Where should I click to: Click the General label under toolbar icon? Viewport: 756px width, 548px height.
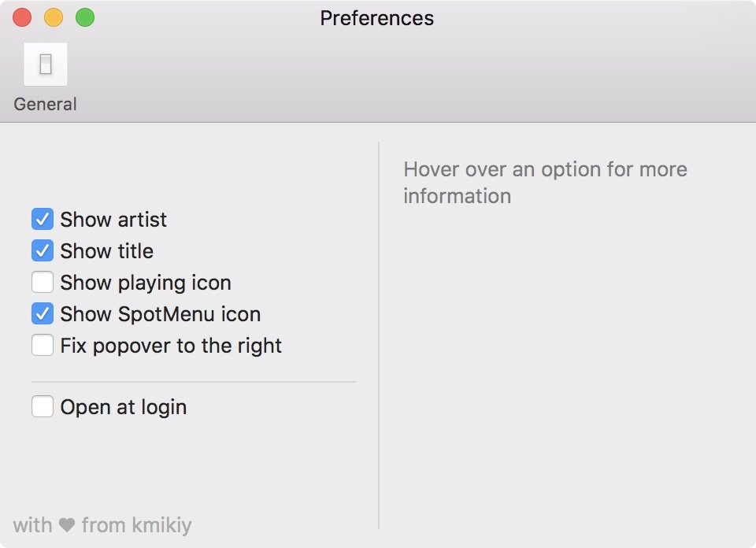point(46,105)
